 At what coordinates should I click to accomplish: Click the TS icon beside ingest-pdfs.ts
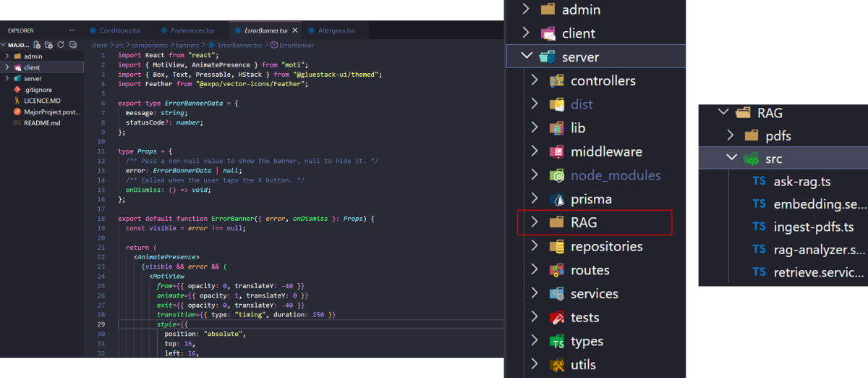tap(759, 227)
